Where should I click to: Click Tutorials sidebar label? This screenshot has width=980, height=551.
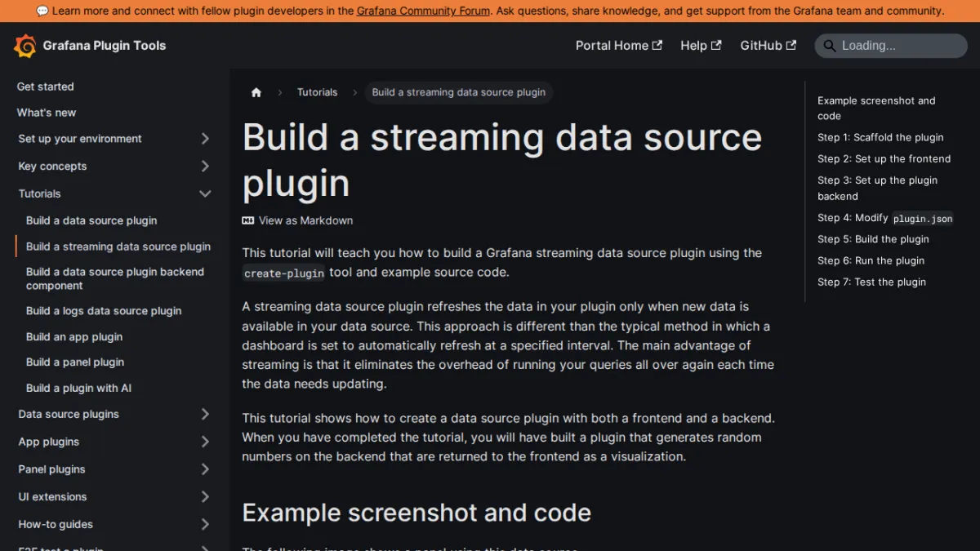point(39,193)
